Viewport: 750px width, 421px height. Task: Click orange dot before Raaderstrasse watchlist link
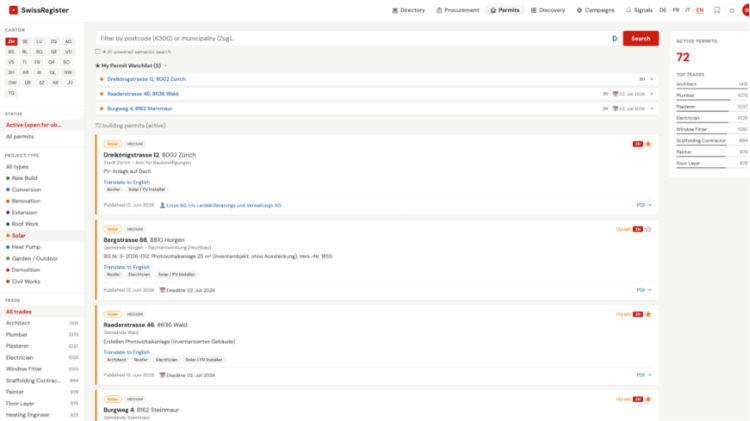pyautogui.click(x=101, y=94)
